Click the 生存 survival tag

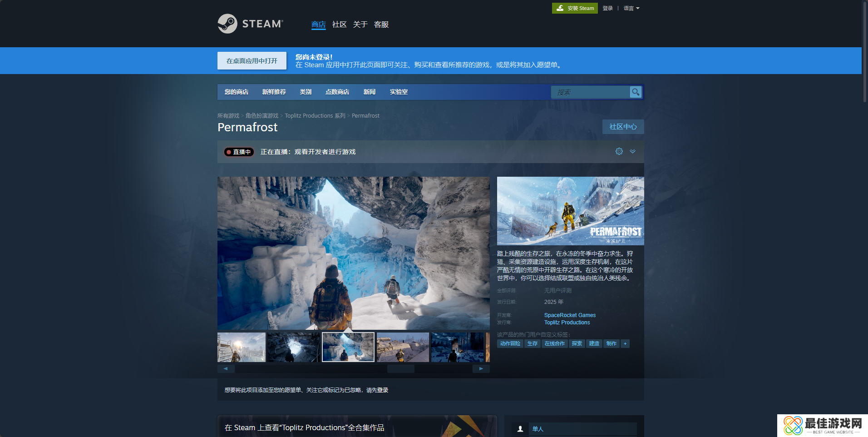click(x=532, y=344)
